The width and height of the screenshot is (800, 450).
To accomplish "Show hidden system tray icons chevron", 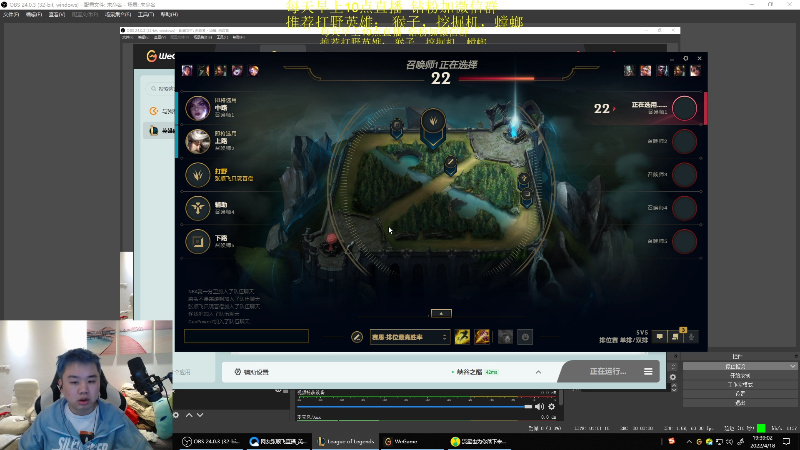I will 689,441.
